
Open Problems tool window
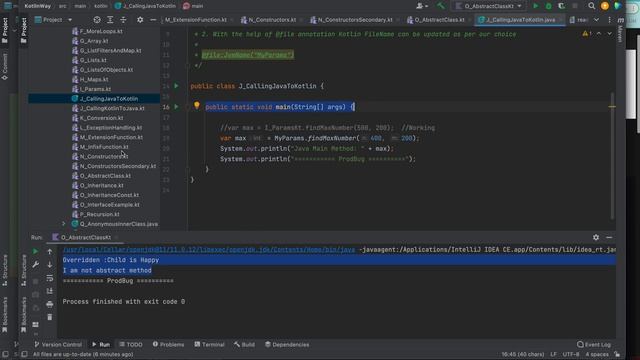click(168, 344)
